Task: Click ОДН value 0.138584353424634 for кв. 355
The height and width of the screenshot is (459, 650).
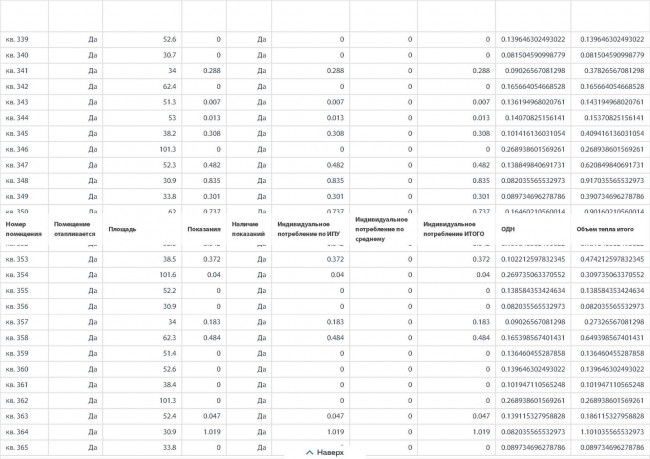Action: click(533, 291)
